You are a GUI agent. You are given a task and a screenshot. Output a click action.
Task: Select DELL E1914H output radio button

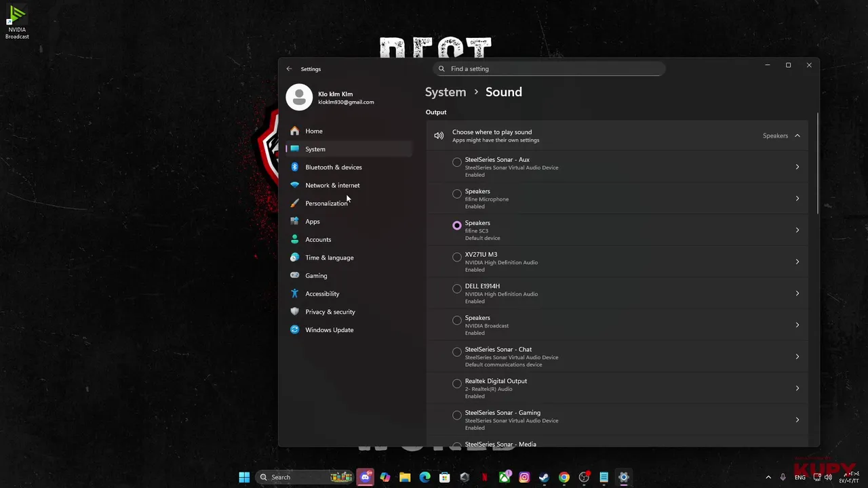click(x=457, y=289)
